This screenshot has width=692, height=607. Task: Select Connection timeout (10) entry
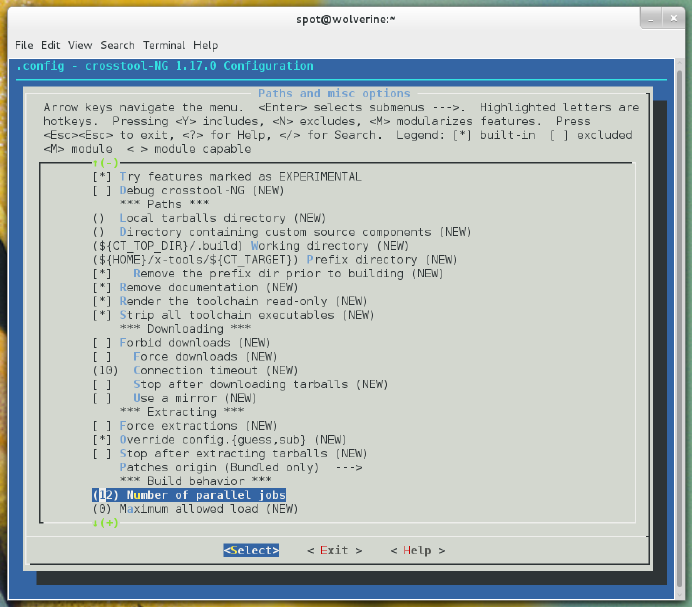click(196, 370)
